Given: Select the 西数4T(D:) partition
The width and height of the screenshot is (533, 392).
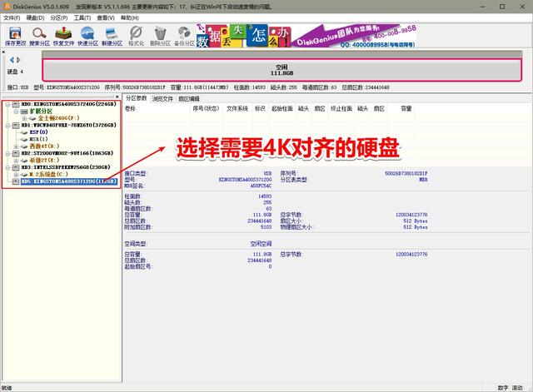Looking at the screenshot, I should 44,146.
